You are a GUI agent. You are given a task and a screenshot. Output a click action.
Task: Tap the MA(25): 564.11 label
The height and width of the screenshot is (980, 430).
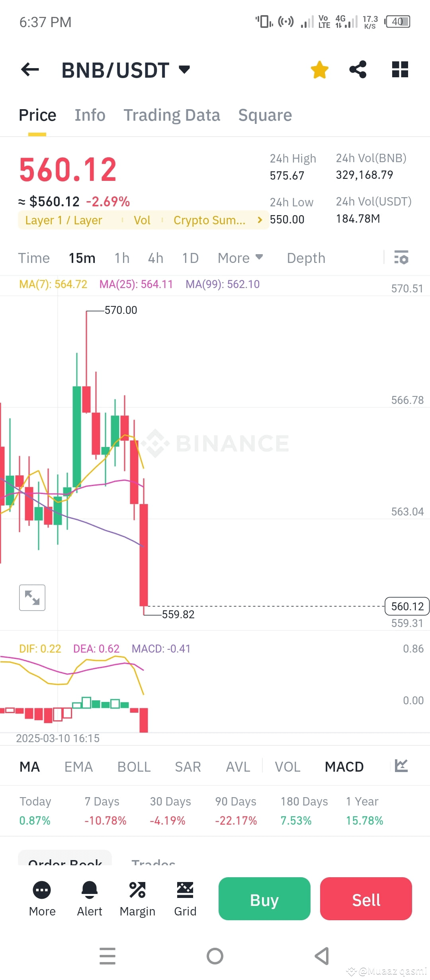pos(136,284)
